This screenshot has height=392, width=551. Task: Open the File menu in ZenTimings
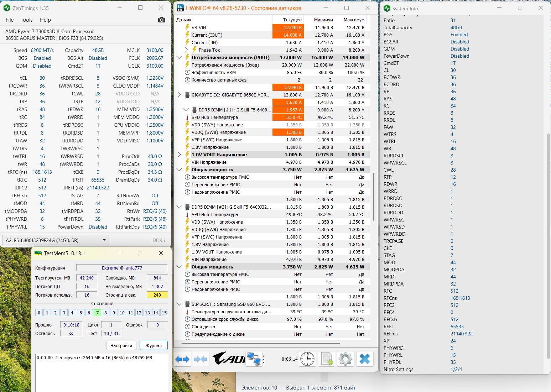click(x=10, y=20)
